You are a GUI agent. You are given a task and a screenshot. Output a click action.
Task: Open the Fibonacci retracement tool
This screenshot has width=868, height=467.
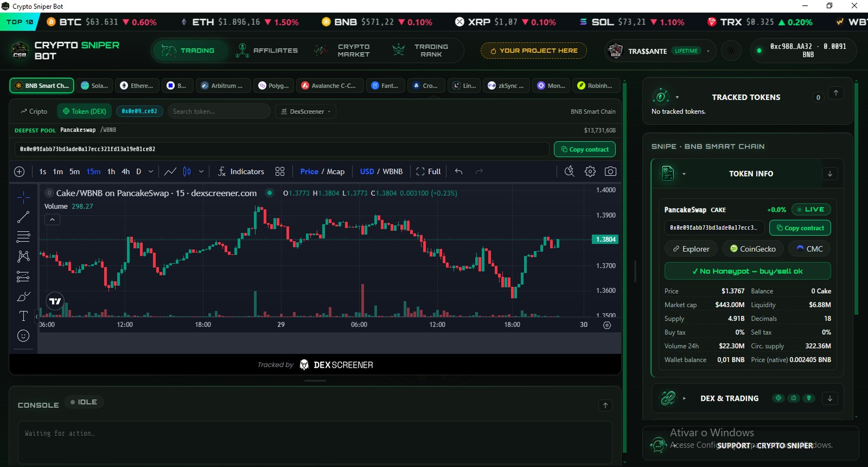pos(23,237)
